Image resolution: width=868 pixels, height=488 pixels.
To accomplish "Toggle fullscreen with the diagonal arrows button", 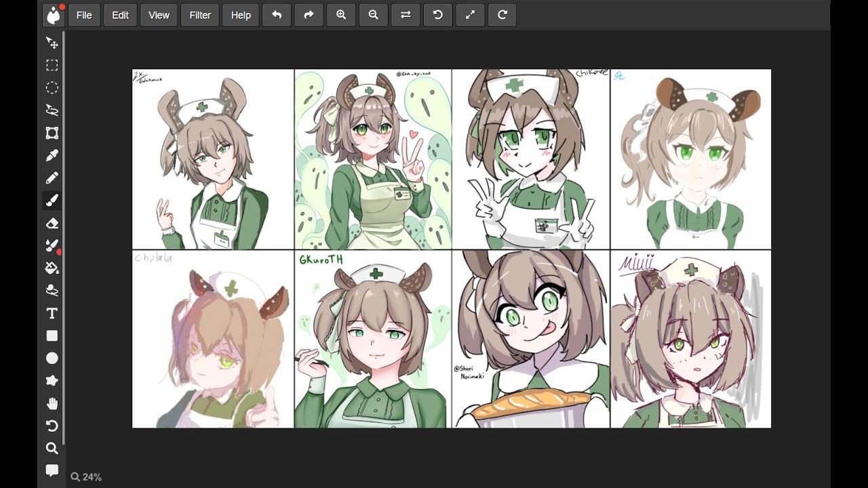I will (470, 15).
